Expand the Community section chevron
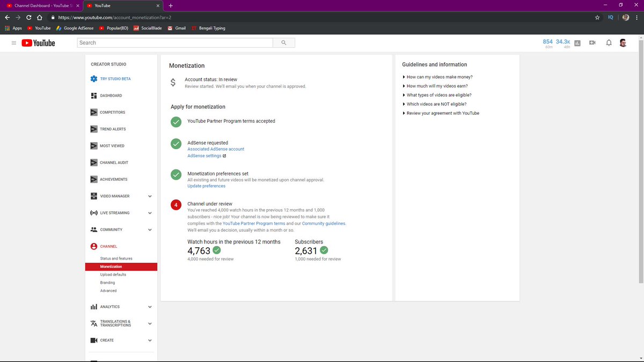Screen dimensions: 644x362 (x=150, y=230)
